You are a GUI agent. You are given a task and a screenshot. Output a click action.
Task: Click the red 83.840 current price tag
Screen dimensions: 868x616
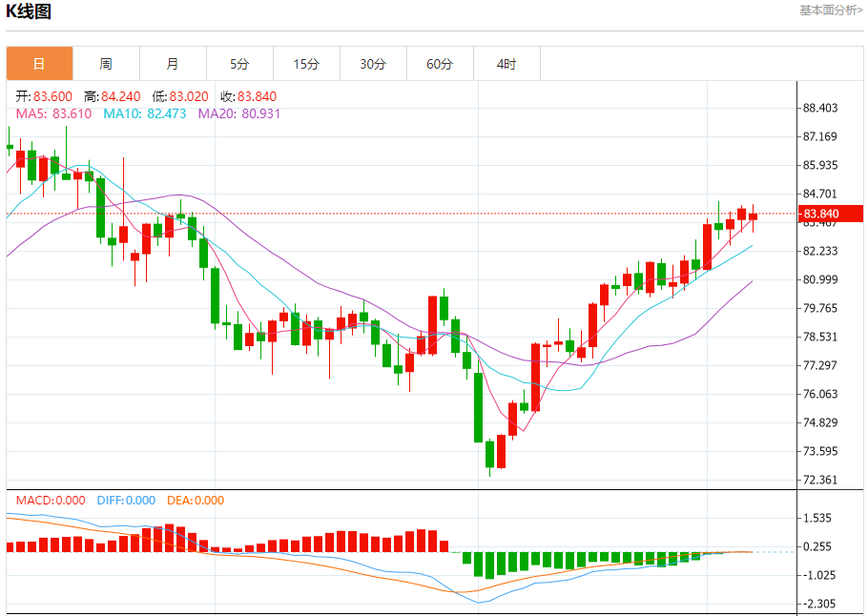click(831, 214)
